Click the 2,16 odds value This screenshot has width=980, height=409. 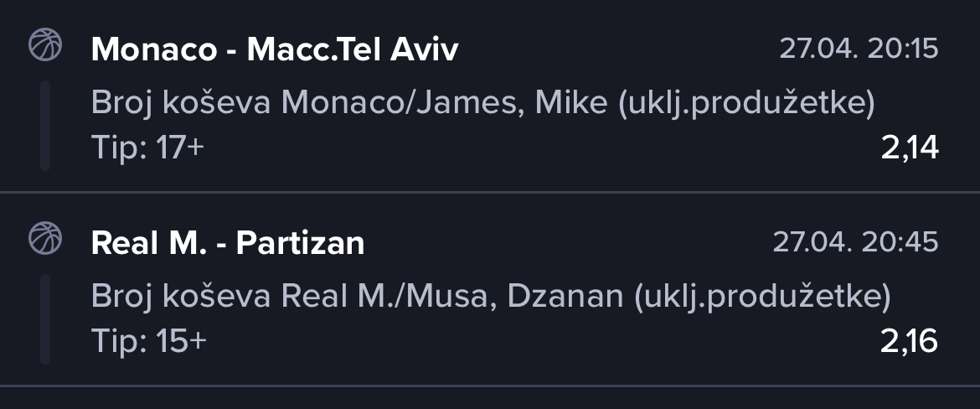click(x=910, y=342)
